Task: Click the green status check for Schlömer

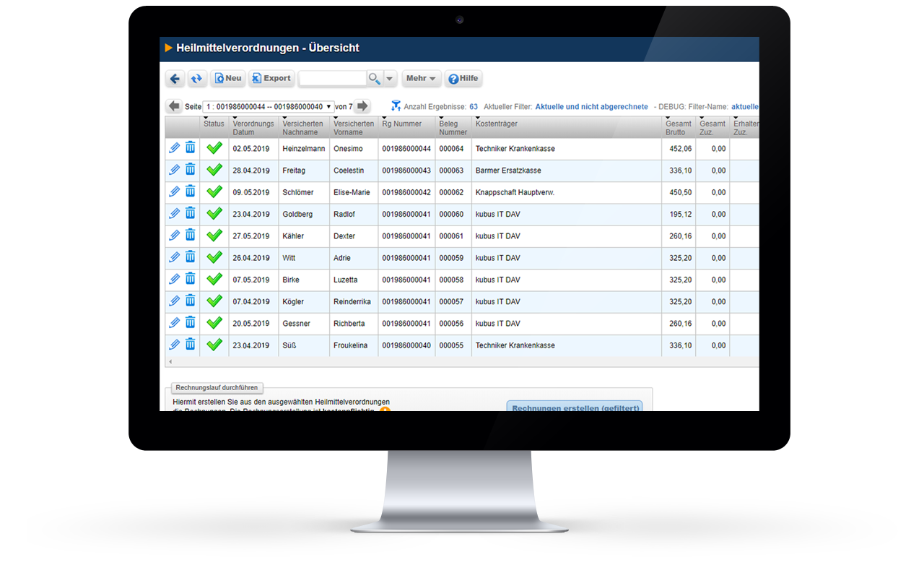Action: click(x=214, y=192)
